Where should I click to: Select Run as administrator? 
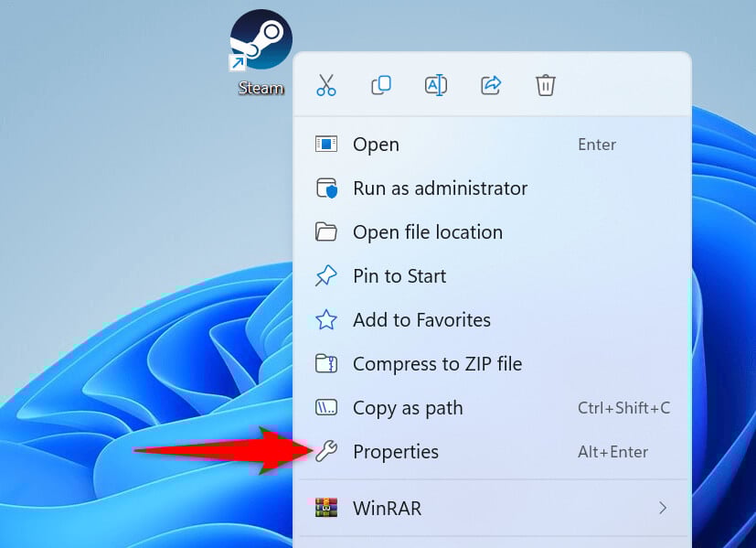coord(492,188)
